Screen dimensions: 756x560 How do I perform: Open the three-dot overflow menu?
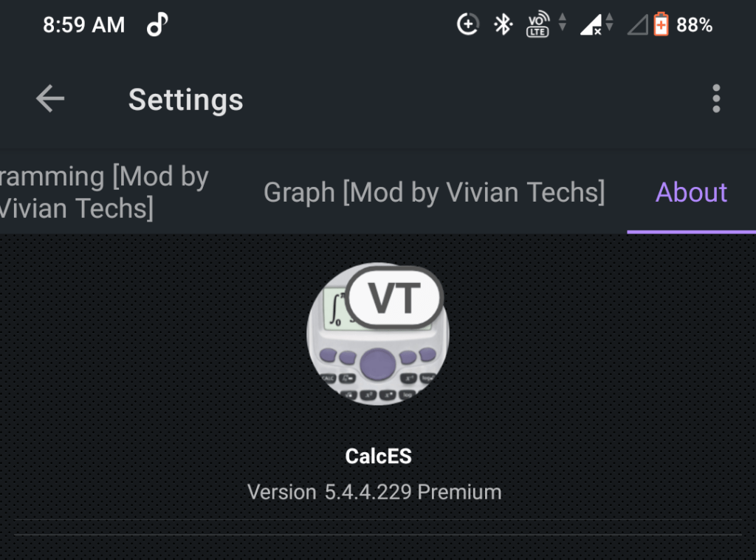pyautogui.click(x=715, y=99)
